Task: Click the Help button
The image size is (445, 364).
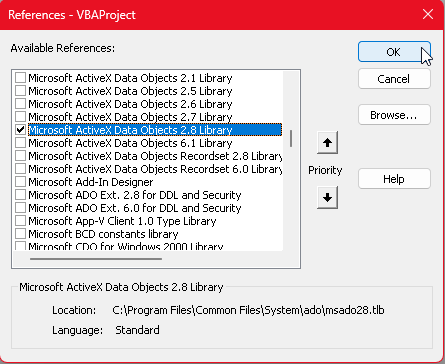Action: pos(394,179)
